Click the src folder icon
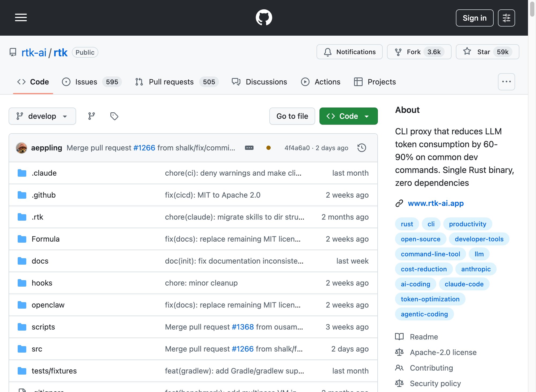This screenshot has width=536, height=392. 22,349
